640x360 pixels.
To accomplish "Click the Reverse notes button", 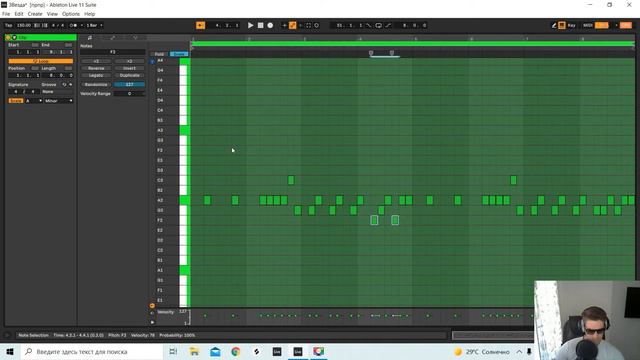I will coord(96,68).
